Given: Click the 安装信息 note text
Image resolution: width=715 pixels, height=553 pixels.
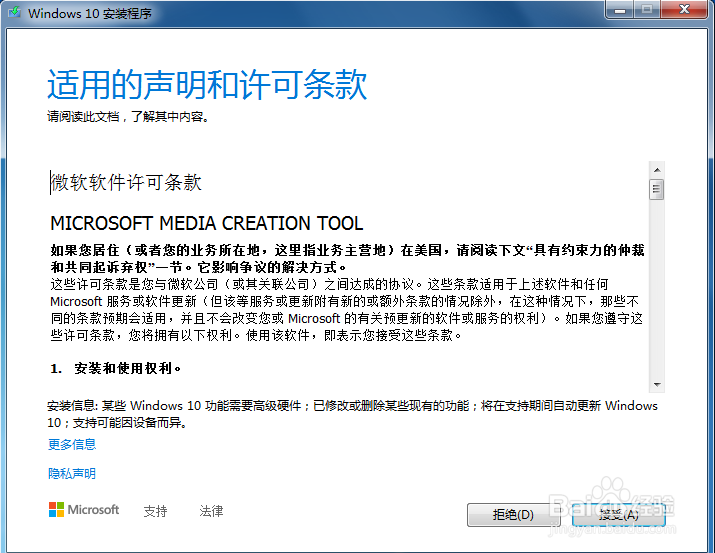Looking at the screenshot, I should point(352,414).
